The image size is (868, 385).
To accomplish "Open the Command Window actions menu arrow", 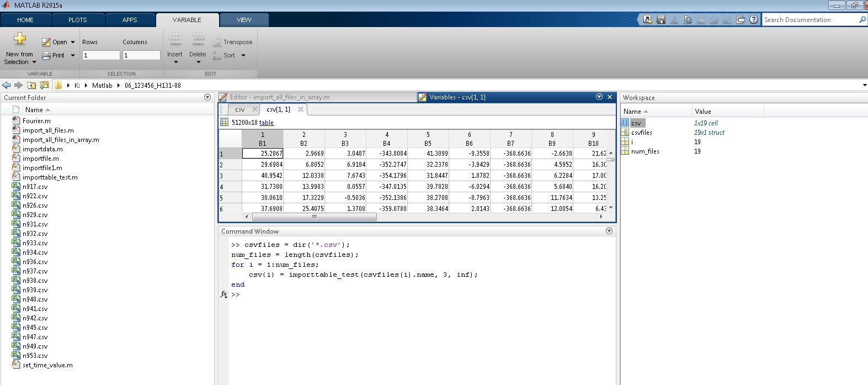I will coord(609,231).
